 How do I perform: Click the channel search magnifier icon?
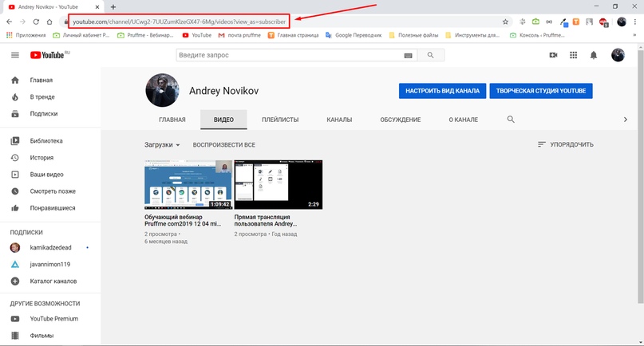[x=511, y=120]
